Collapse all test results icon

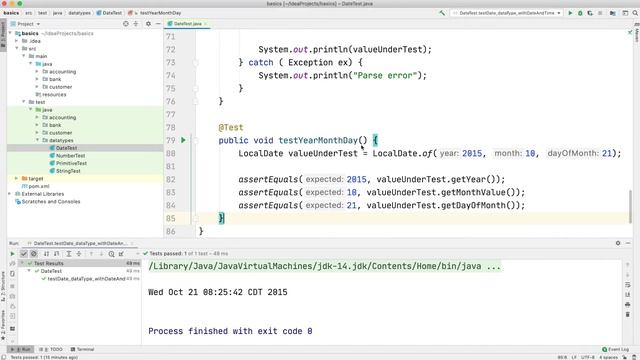click(79, 253)
